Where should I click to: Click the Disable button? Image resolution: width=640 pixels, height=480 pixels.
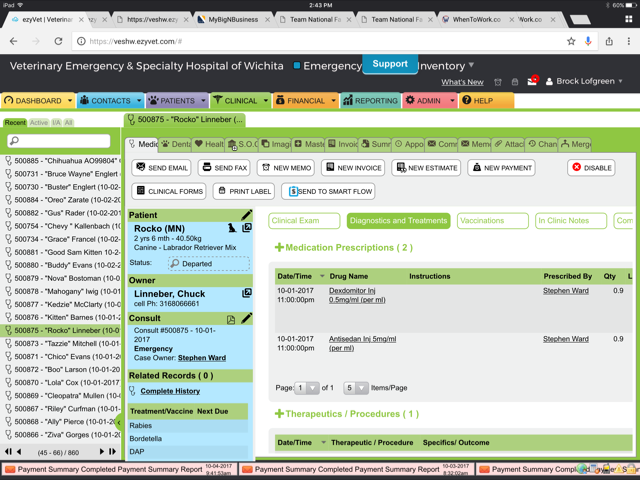pyautogui.click(x=591, y=168)
